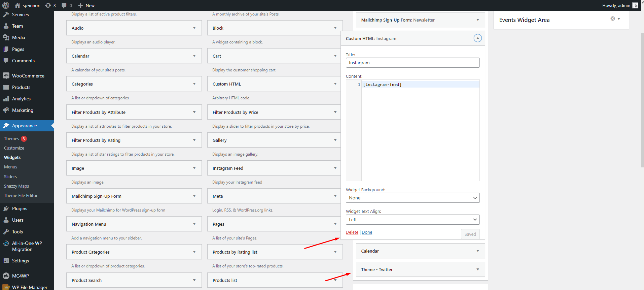The width and height of the screenshot is (644, 290).
Task: Click the Tools wrench icon
Action: [6, 232]
